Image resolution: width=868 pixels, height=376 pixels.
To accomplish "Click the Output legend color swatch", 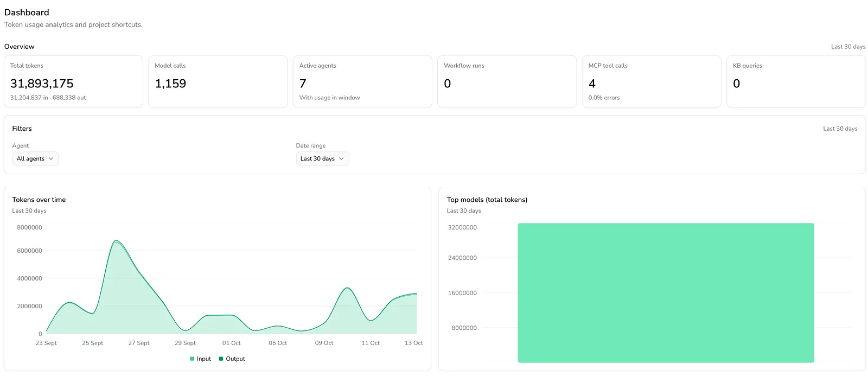I will tap(221, 359).
